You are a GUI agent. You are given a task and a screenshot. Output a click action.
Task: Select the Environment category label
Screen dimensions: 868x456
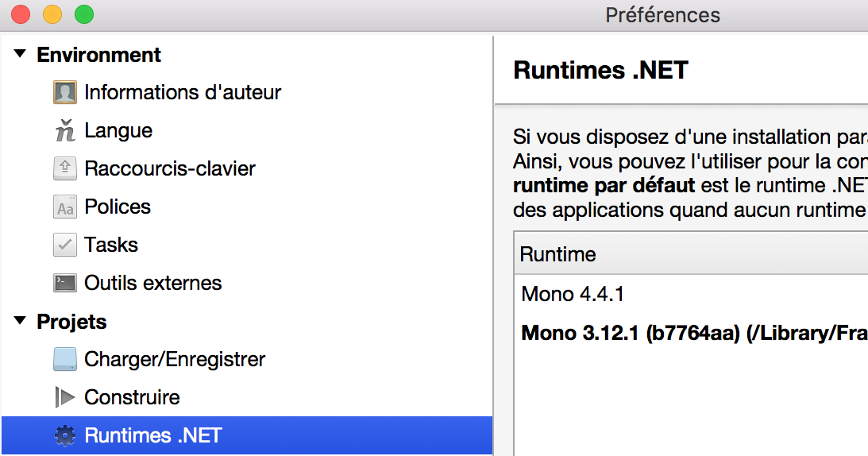click(98, 55)
